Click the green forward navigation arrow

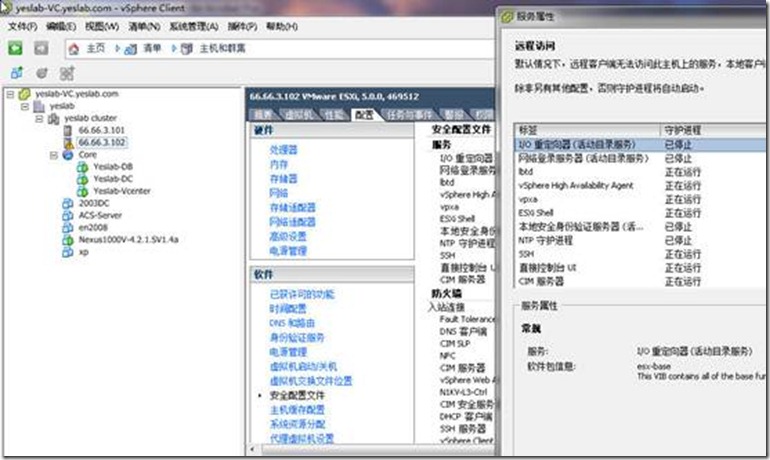pos(15,48)
